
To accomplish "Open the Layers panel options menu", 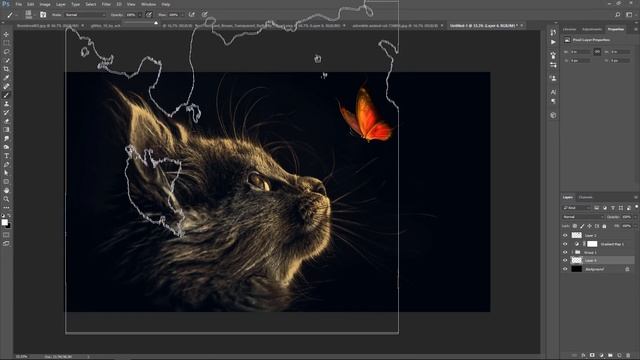I will tap(636, 198).
